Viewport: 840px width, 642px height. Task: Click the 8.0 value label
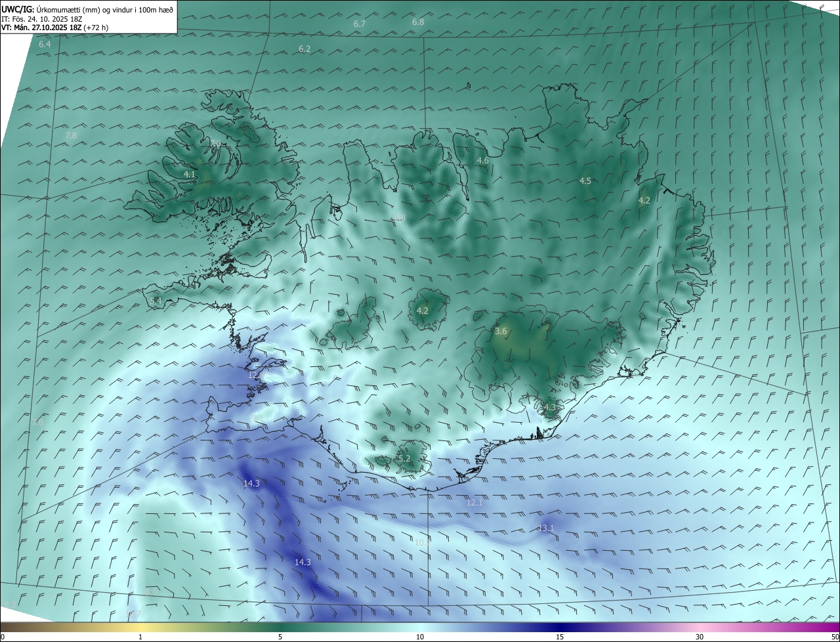pos(151,592)
